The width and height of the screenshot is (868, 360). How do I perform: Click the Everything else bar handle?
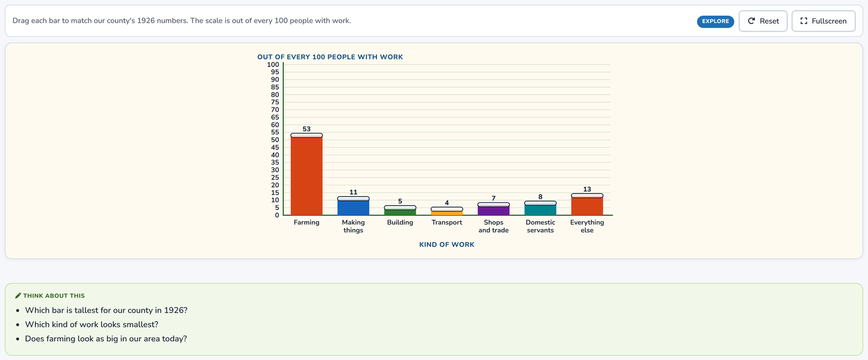[587, 196]
